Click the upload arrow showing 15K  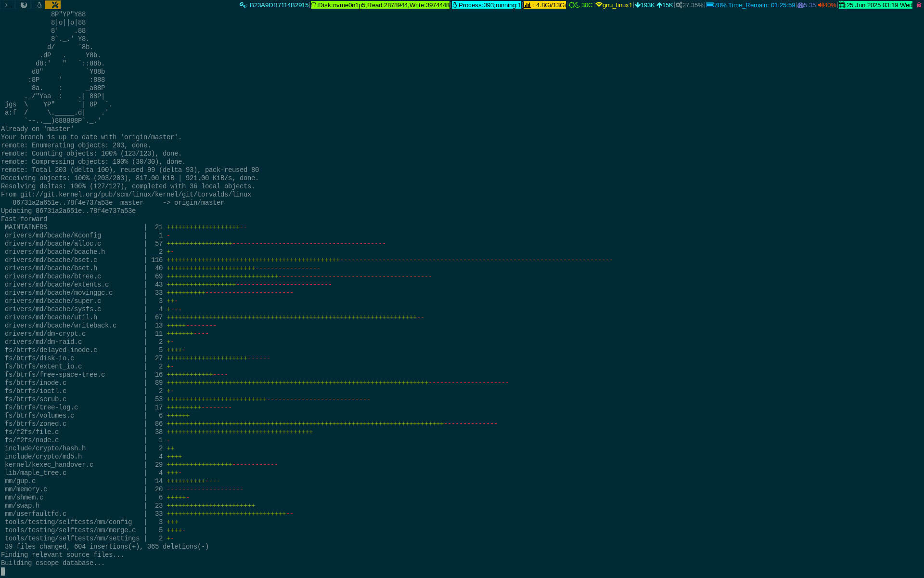click(659, 5)
